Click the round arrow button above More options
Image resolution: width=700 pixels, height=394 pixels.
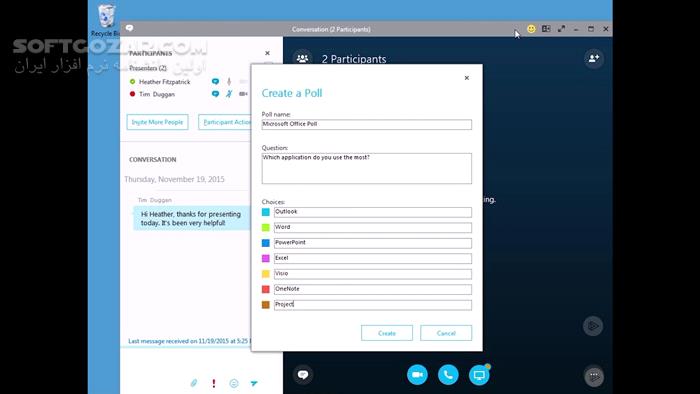pos(593,326)
